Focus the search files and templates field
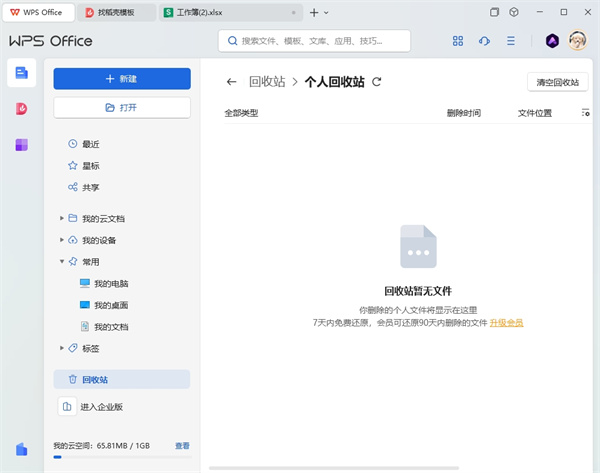The height and width of the screenshot is (473, 600). (x=314, y=41)
